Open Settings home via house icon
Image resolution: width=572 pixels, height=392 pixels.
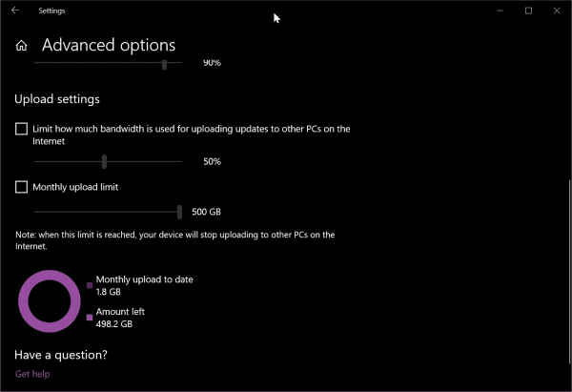pos(21,45)
